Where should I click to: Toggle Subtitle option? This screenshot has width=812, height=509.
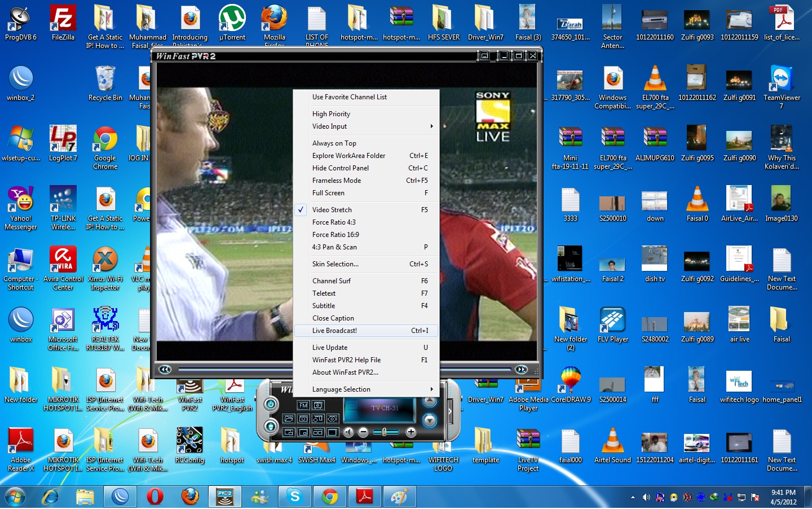[367, 306]
